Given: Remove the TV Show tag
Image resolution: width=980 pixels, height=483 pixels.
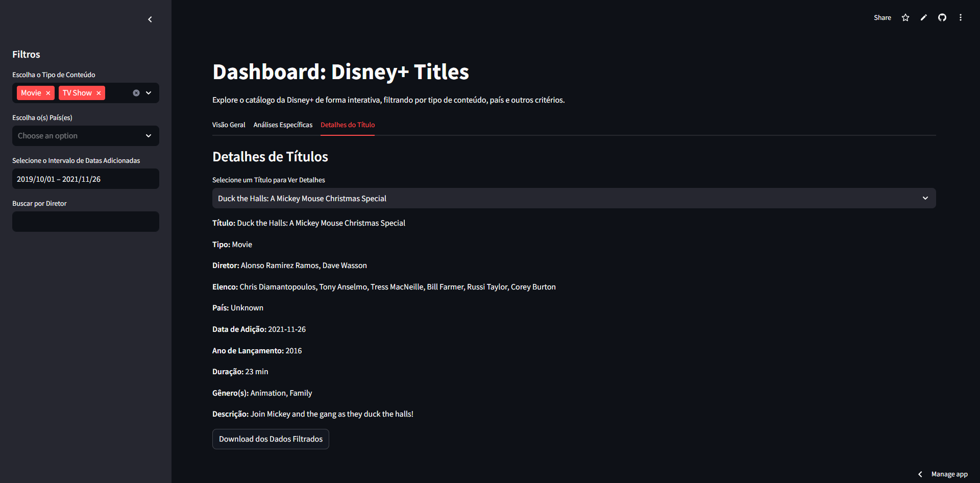Looking at the screenshot, I should pos(99,93).
